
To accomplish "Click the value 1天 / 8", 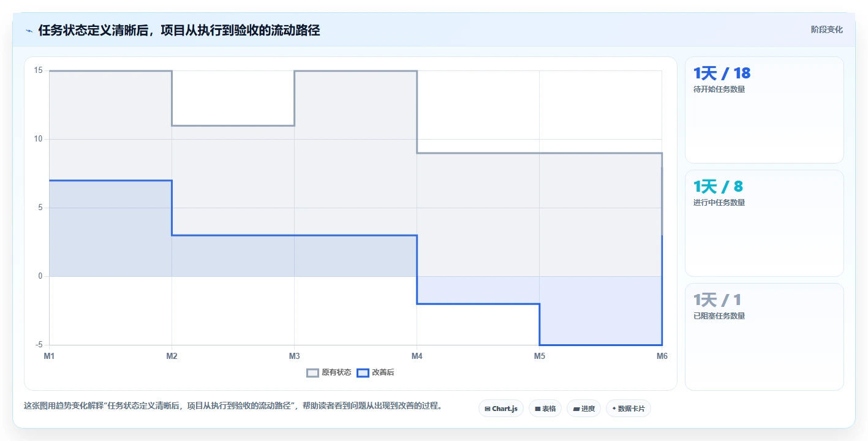I will (x=718, y=187).
